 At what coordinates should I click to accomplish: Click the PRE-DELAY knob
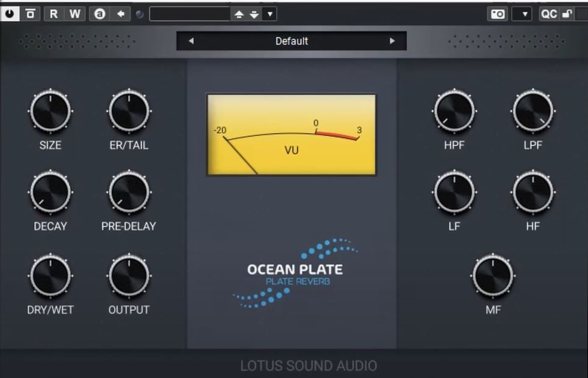coord(129,192)
